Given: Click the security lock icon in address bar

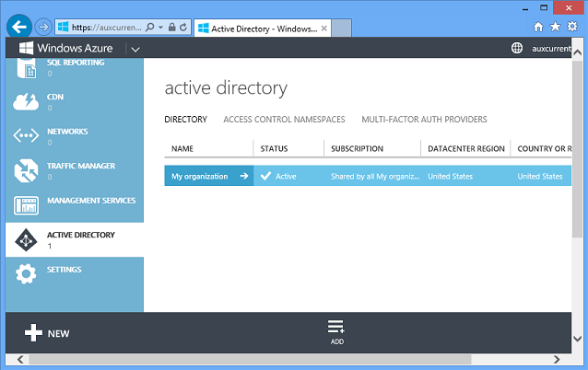Looking at the screenshot, I should [172, 27].
